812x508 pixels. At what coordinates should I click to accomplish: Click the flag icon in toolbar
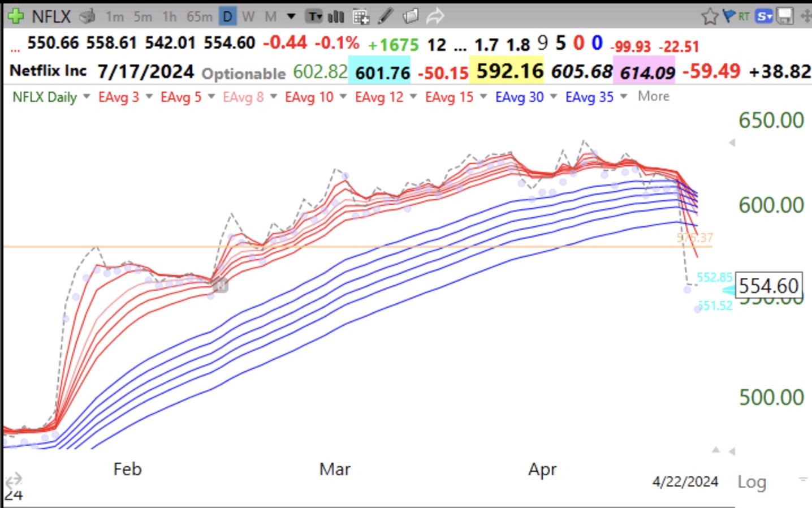pos(729,15)
